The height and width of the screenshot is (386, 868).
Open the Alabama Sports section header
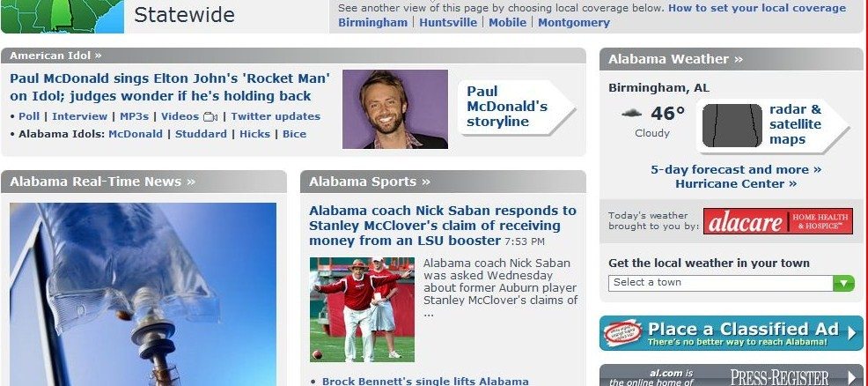[x=369, y=182]
